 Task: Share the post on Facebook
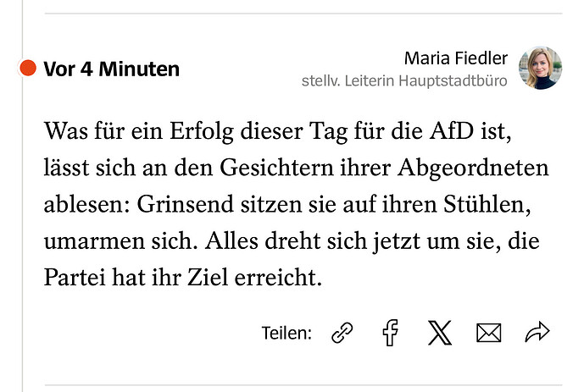point(391,333)
